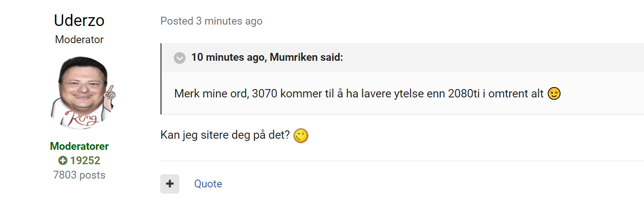Click the reply text "Kan jeg sitere deg på det?"
The height and width of the screenshot is (212, 644).
(225, 135)
